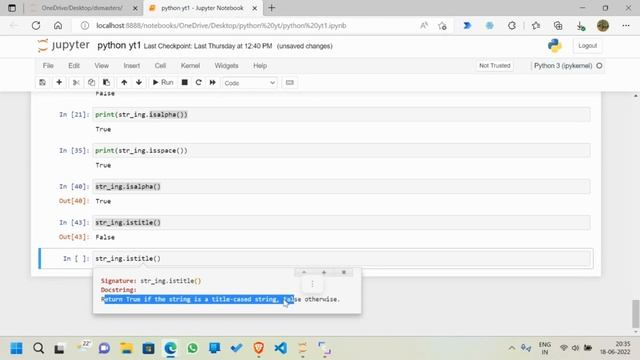
Task: Insert cell below with plus icon
Action: [x=59, y=82]
